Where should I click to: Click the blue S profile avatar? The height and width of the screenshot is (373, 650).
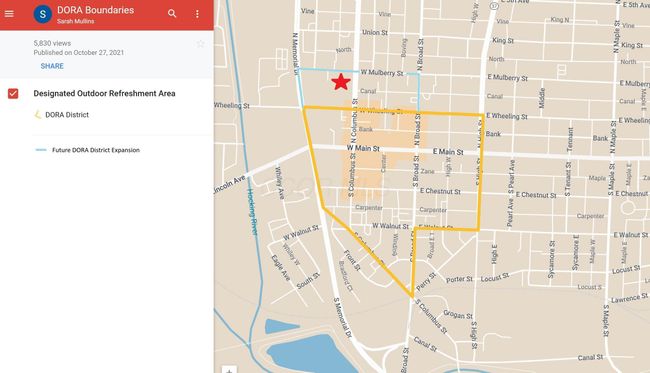pyautogui.click(x=43, y=14)
